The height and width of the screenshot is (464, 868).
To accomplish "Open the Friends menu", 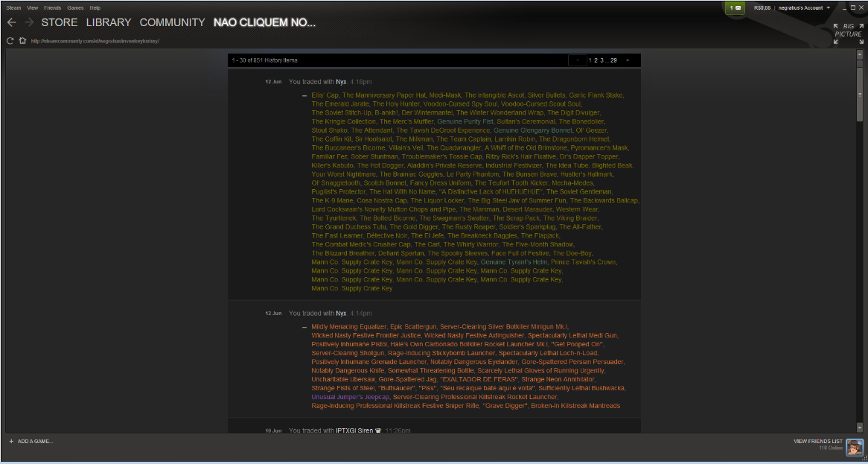I will [53, 8].
